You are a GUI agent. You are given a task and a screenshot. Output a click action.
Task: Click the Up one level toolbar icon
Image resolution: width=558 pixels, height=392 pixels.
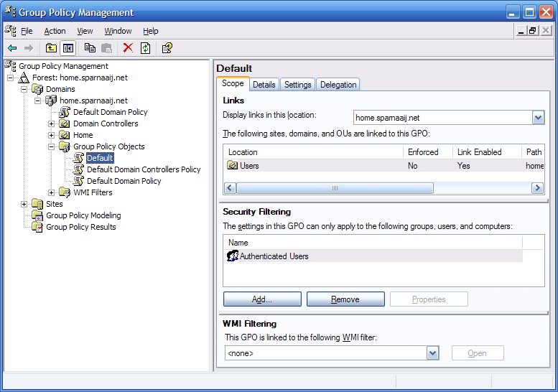pyautogui.click(x=51, y=48)
